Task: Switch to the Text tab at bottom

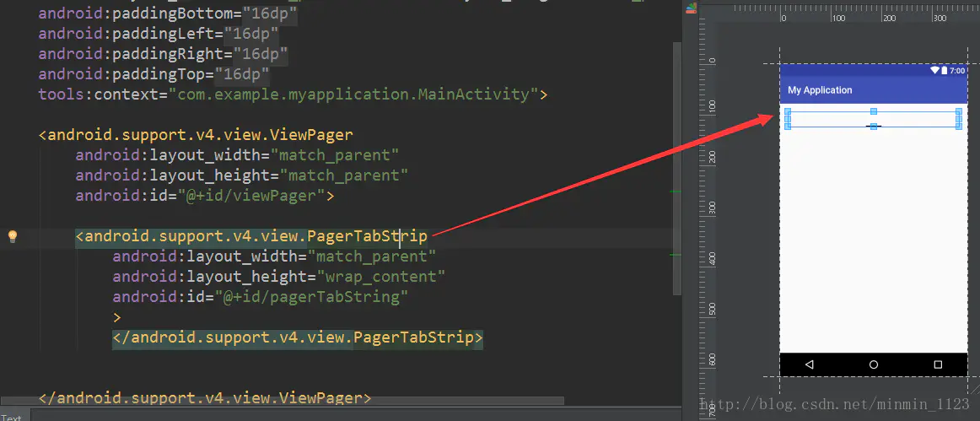Action: [11, 418]
